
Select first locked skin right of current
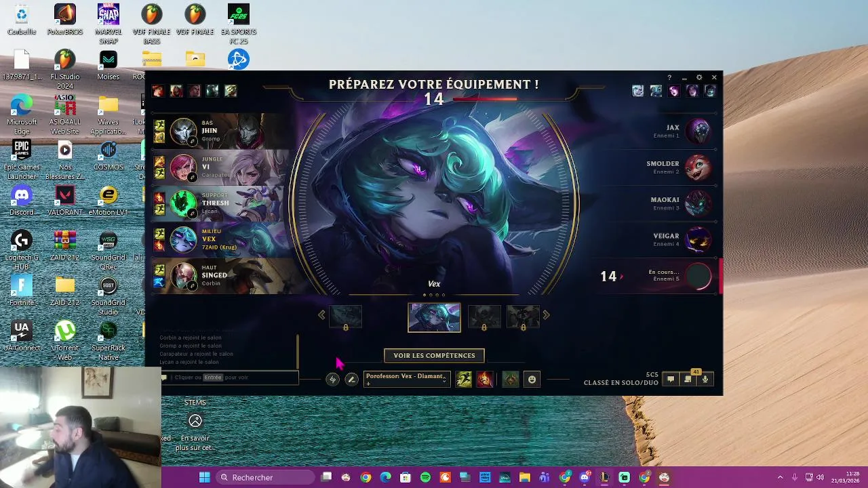[x=484, y=317]
